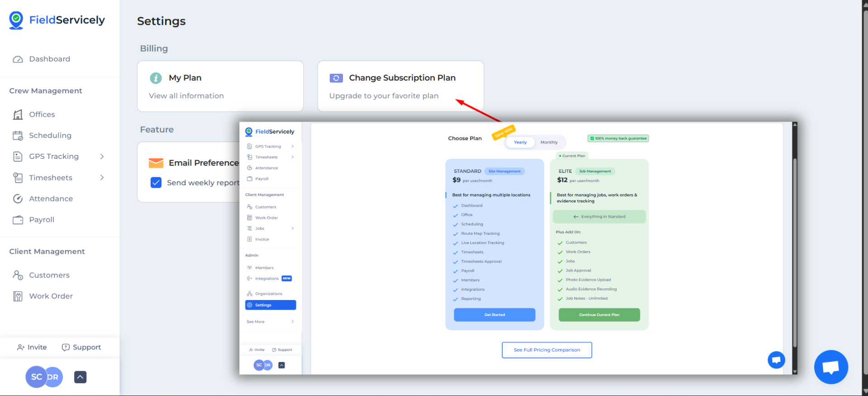868x396 pixels.
Task: Expand the inner window account arrow button
Action: click(x=281, y=365)
